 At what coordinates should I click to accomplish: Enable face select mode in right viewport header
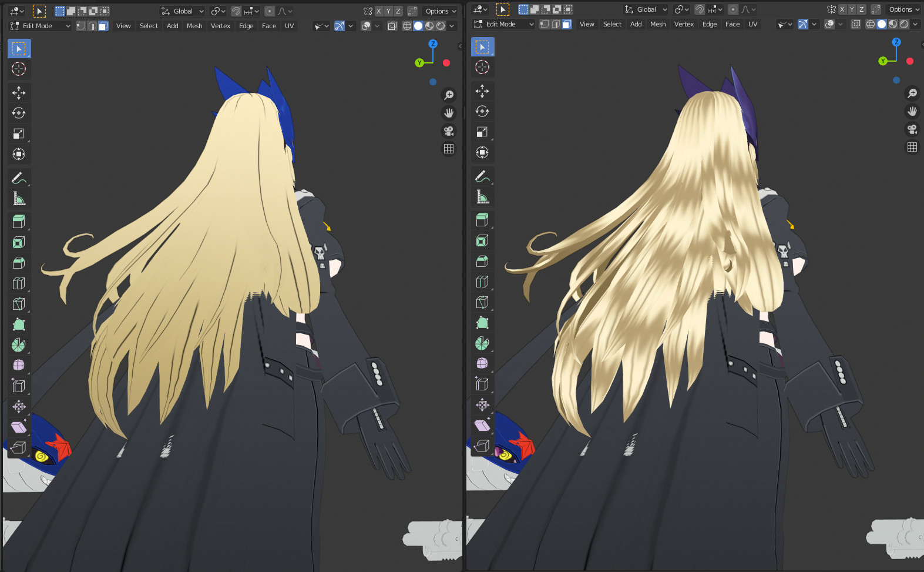pyautogui.click(x=566, y=24)
